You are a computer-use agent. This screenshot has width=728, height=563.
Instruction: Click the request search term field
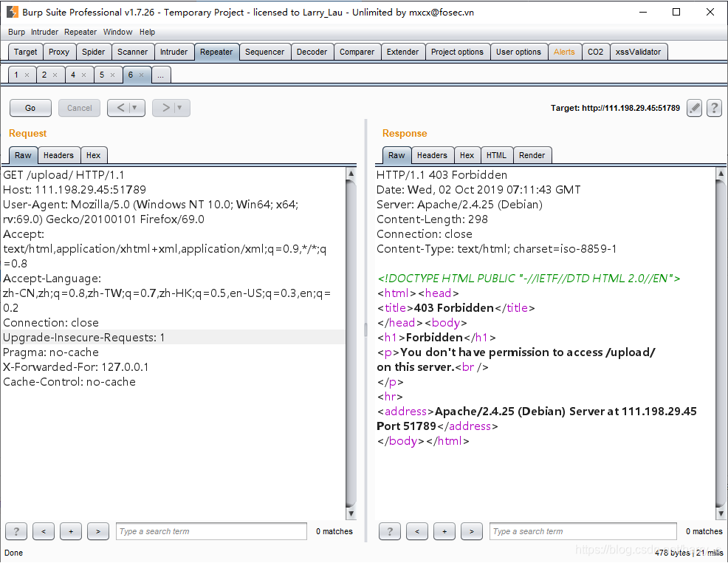point(211,531)
